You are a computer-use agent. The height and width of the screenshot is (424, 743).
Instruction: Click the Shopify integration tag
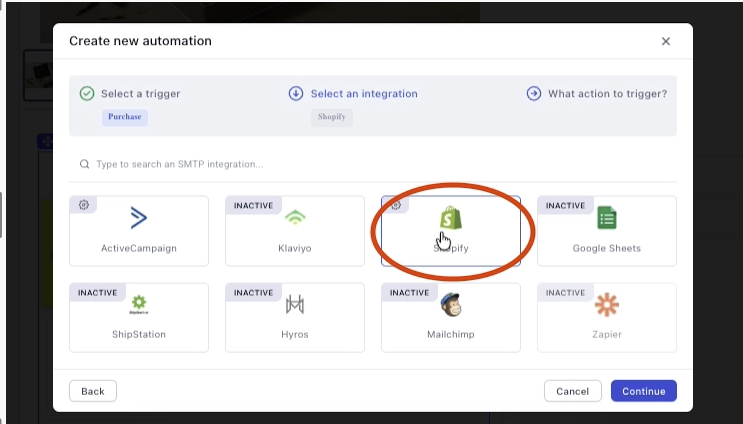[x=331, y=117]
